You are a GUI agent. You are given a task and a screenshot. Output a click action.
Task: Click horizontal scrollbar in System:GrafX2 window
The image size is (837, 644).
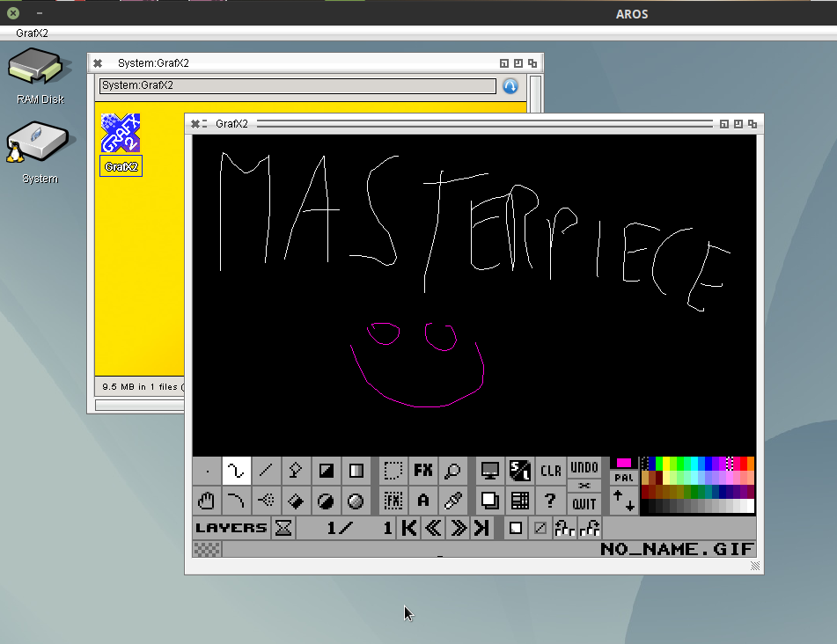[140, 406]
